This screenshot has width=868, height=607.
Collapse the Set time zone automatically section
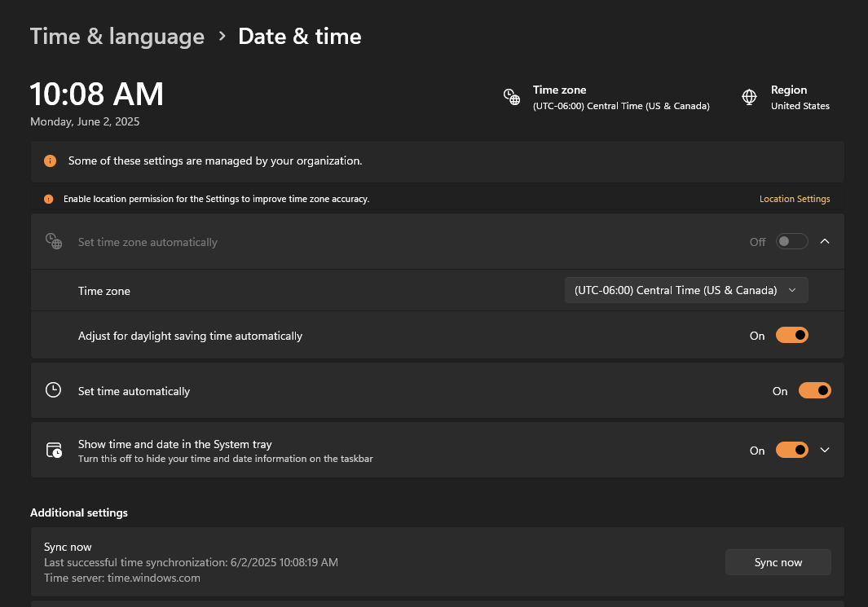tap(824, 241)
